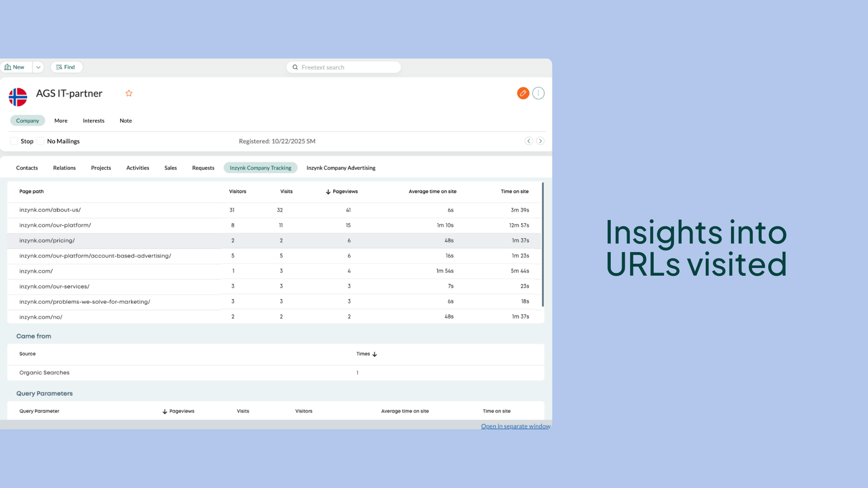Select Inzynk Company Tracking tab

pyautogui.click(x=260, y=168)
